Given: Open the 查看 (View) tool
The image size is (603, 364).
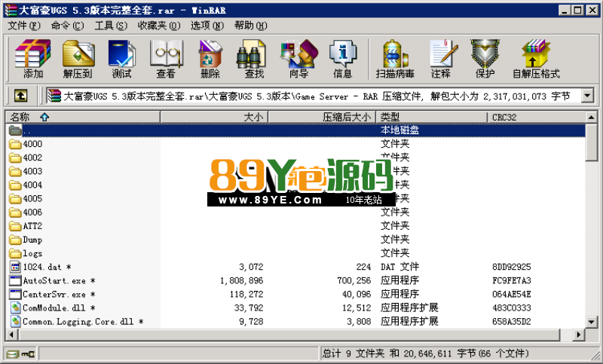Looking at the screenshot, I should [x=166, y=59].
